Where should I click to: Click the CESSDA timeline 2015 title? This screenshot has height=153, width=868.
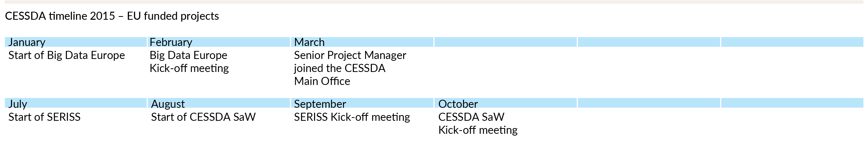pos(112,16)
